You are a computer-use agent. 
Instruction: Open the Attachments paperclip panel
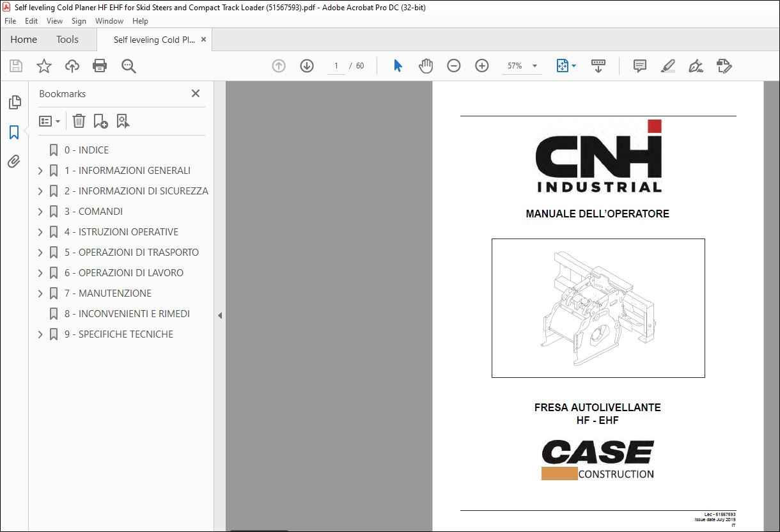click(x=14, y=162)
